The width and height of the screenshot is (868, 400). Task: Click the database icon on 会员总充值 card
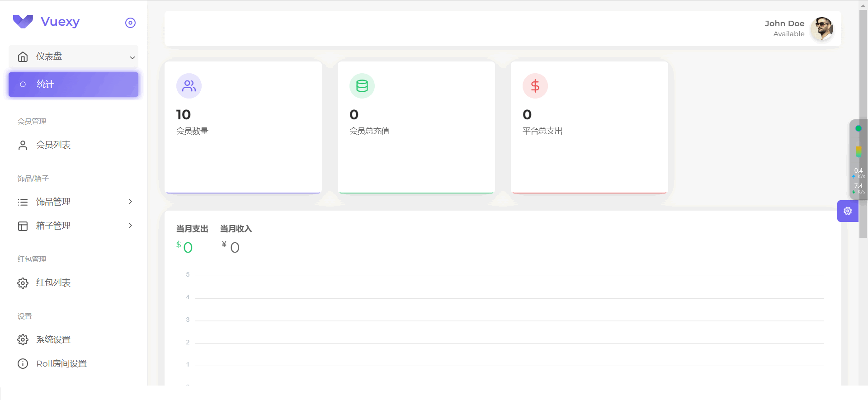[x=362, y=86]
